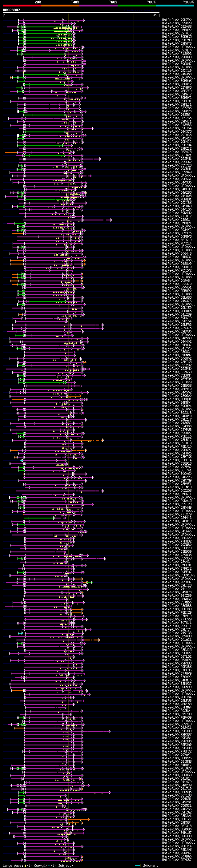Select sequence UniRef100_O48809
This screenshot has height=868, width=197.
coord(177,264)
